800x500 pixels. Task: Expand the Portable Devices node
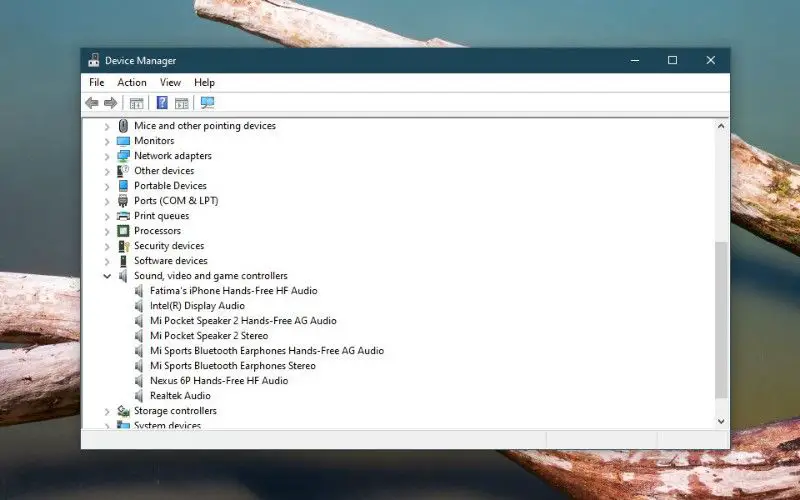coord(107,187)
